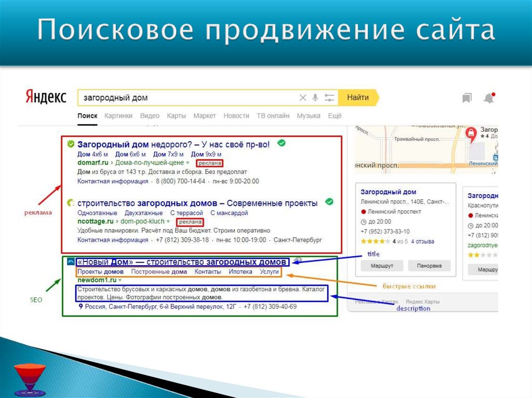Click the Ленинский проспект metro station text
The image size is (532, 398).
(394, 212)
